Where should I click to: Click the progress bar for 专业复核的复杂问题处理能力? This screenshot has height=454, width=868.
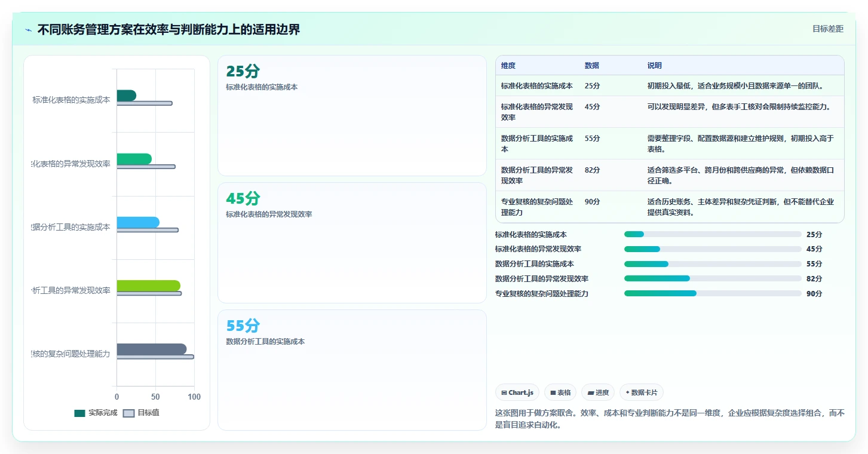(713, 293)
